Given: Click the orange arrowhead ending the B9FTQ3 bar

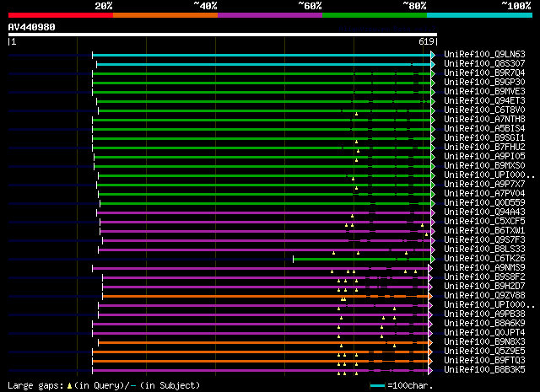Looking at the screenshot, I should 430,362.
